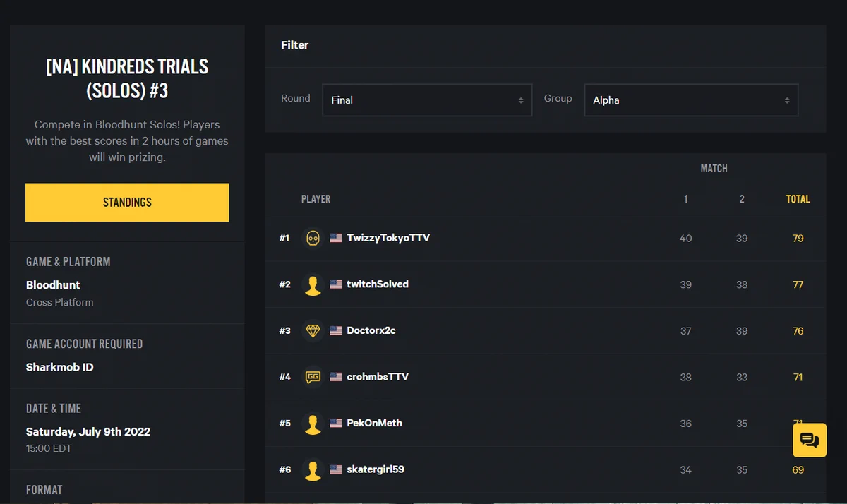
Task: Click the Filter panel heading
Action: (x=295, y=45)
